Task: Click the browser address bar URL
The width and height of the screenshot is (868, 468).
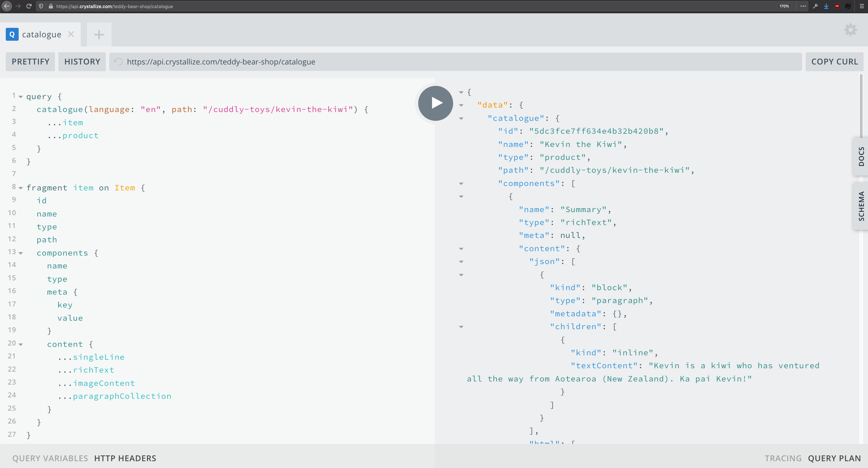Action: (x=115, y=6)
